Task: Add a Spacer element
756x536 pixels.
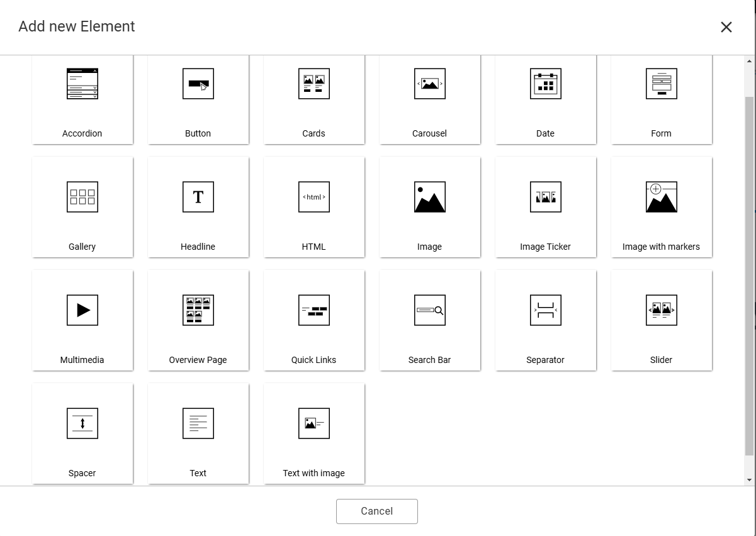Action: click(82, 433)
